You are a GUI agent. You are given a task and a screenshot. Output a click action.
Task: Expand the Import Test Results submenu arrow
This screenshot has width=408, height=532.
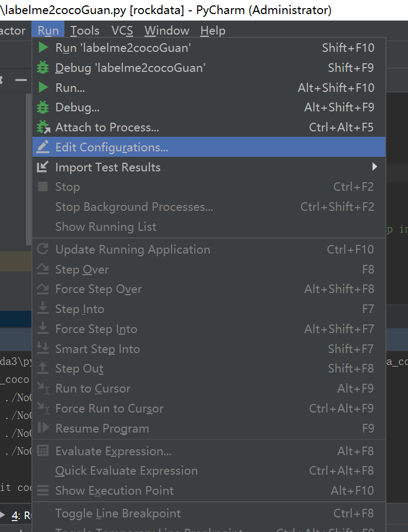(x=374, y=167)
